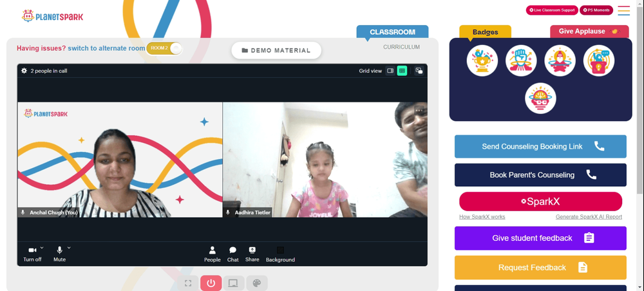Select Aadhira Tietler video tile

[x=325, y=160]
